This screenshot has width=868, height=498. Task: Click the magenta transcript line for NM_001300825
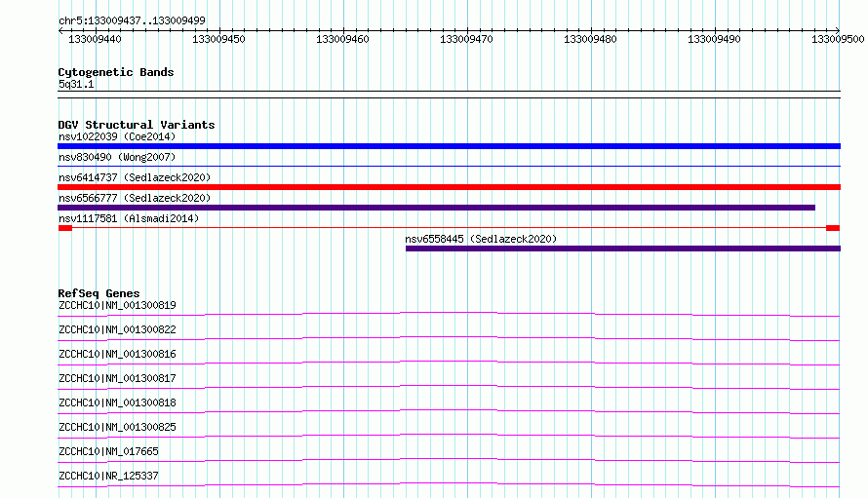coord(449,436)
